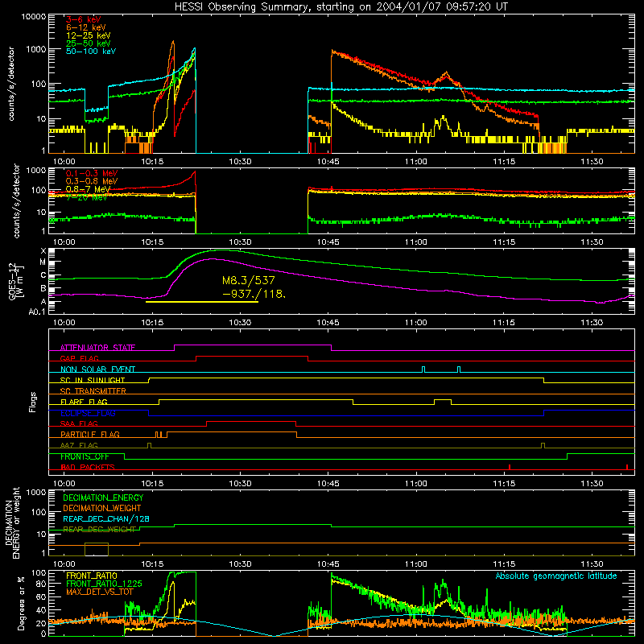
Task: Click the second NON_SOLAR_EVENT pulse near 11:07
Action: pos(459,369)
